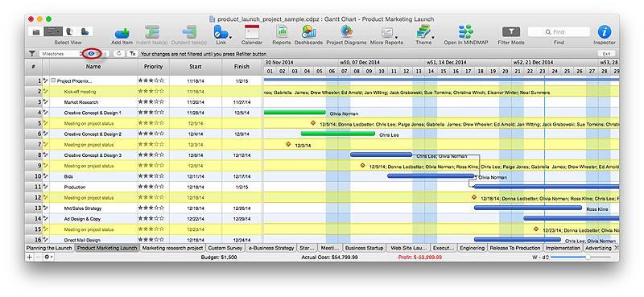
Task: Click the blue Bids Gantt bar
Action: (x=431, y=175)
